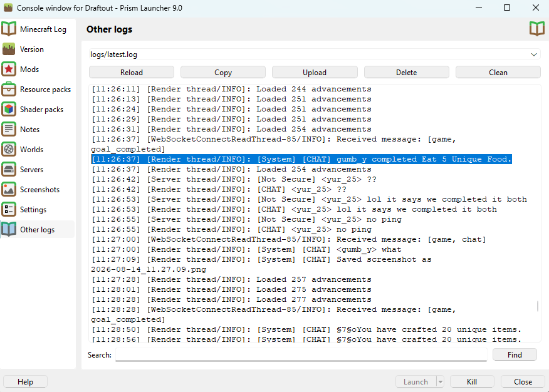Click log line 'Loaded 257 advancements'

point(231,279)
